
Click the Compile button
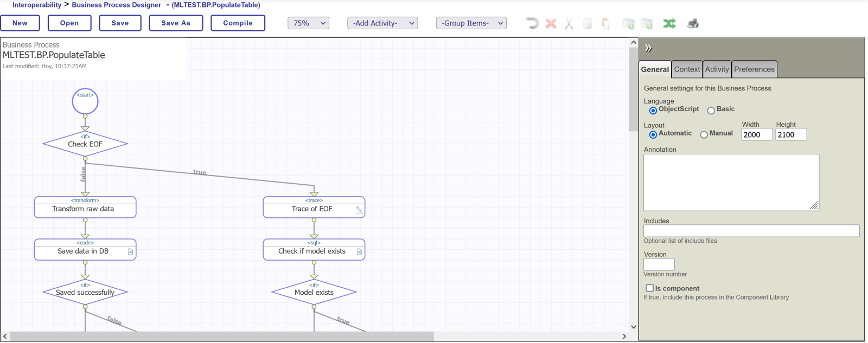pos(238,23)
